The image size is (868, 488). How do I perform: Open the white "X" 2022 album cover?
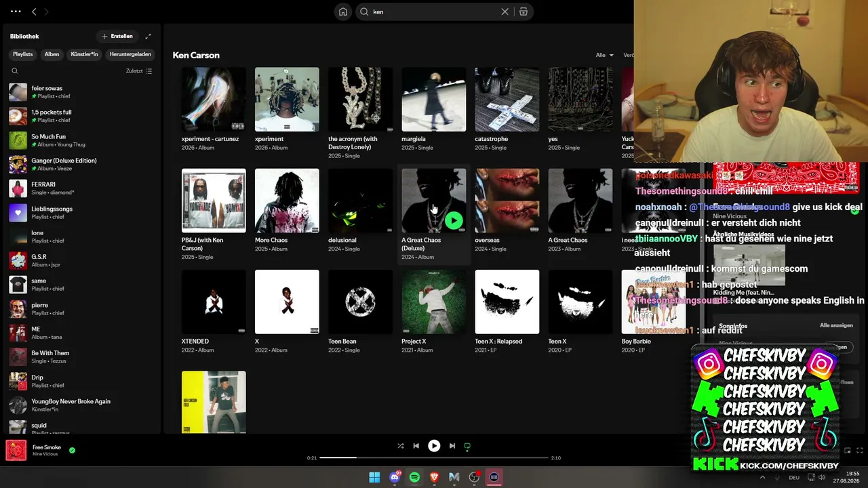coord(287,302)
